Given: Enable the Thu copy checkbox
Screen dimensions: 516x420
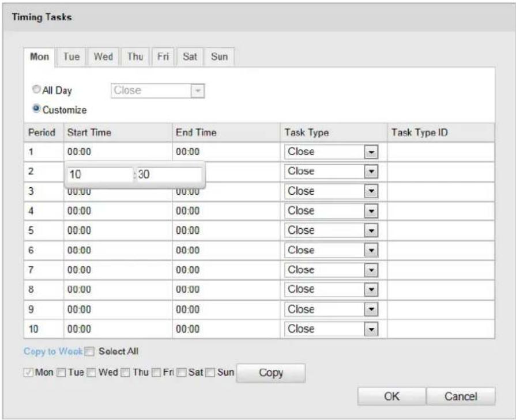Looking at the screenshot, I should pos(125,373).
